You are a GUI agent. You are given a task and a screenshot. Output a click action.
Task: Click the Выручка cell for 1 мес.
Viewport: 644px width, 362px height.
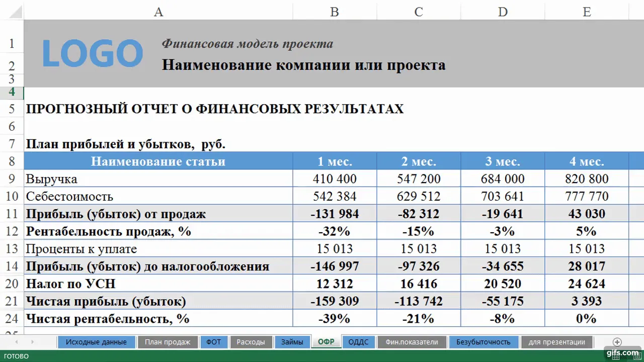pos(335,178)
